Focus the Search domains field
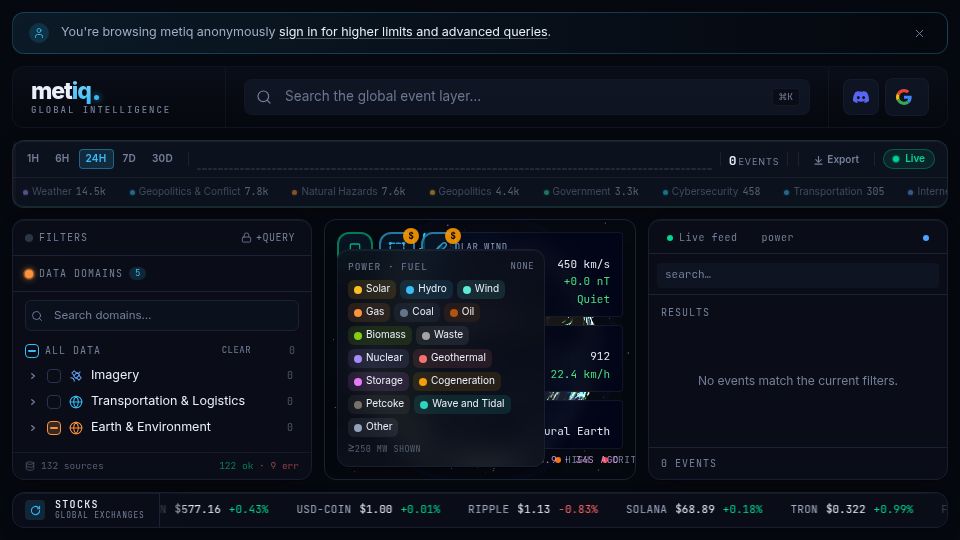960x540 pixels. [x=162, y=315]
